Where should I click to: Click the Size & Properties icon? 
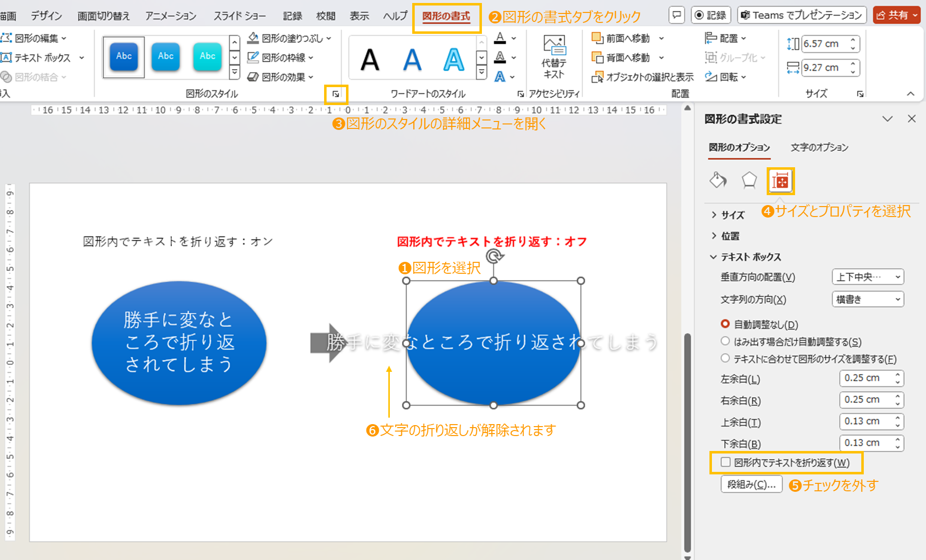point(780,181)
